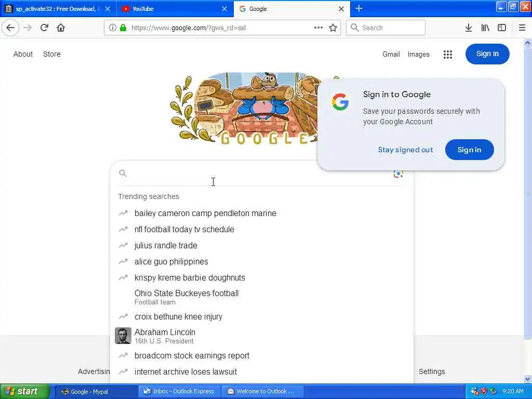
Task: Go to Gmail link
Action: (391, 54)
